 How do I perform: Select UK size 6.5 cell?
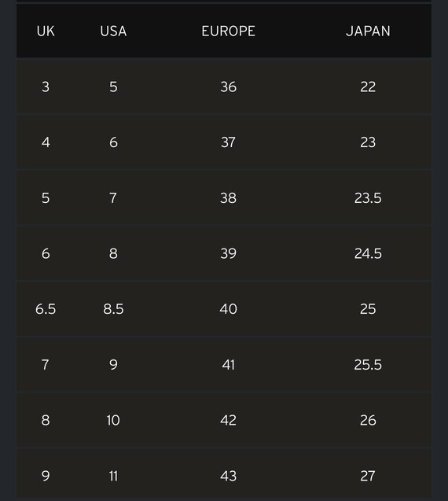tap(46, 309)
